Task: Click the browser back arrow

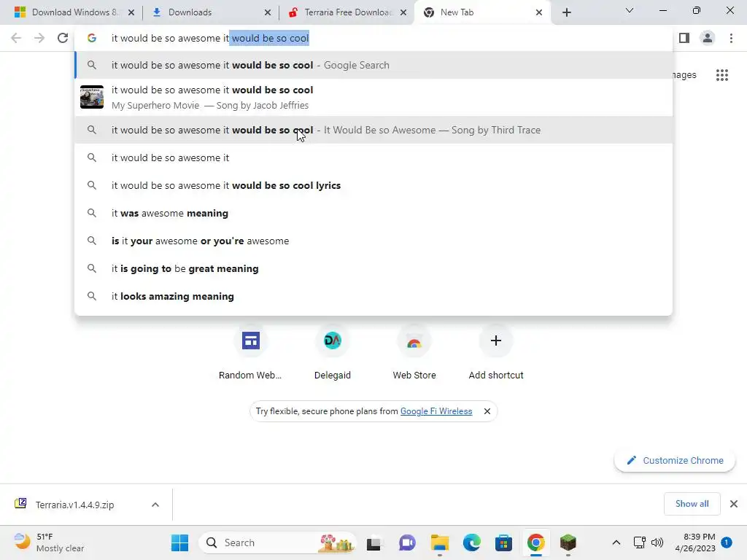Action: [x=16, y=38]
